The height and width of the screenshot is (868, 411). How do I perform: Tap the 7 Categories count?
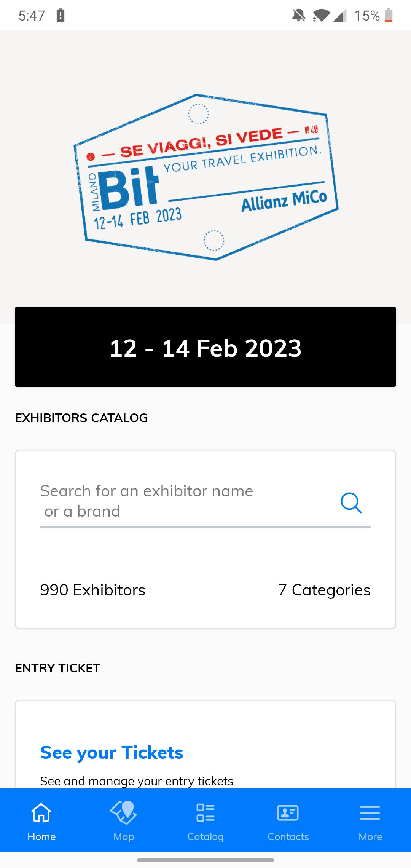click(324, 590)
